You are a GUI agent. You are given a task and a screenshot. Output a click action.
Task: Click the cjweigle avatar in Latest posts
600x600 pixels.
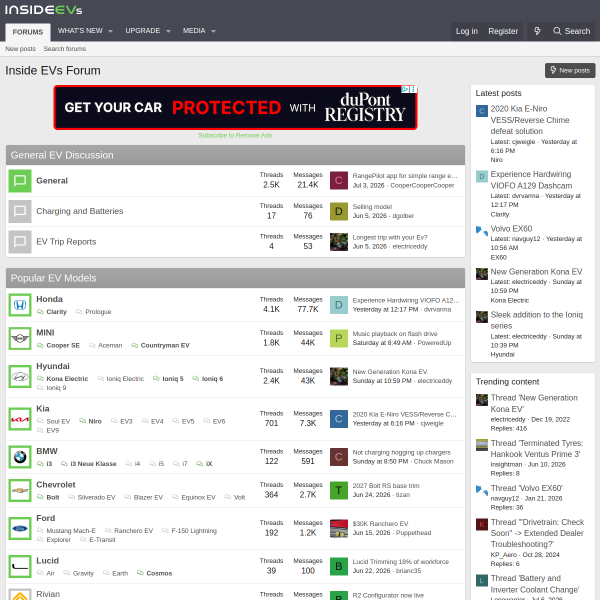pyautogui.click(x=482, y=111)
